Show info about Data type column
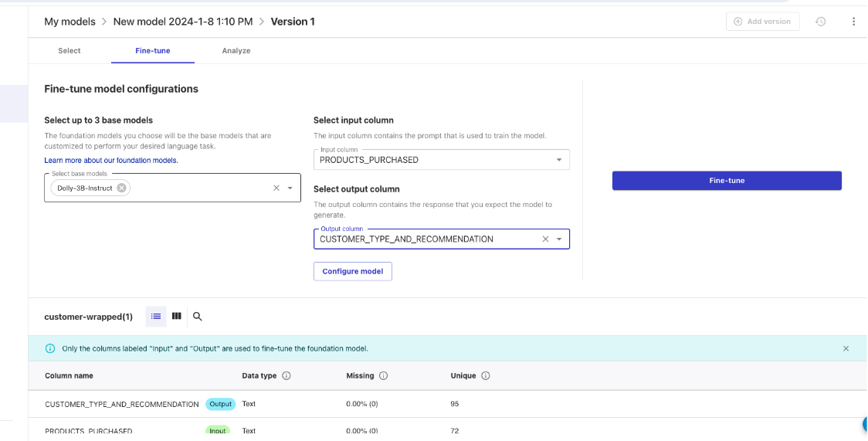Image resolution: width=868 pixels, height=441 pixels. point(287,376)
